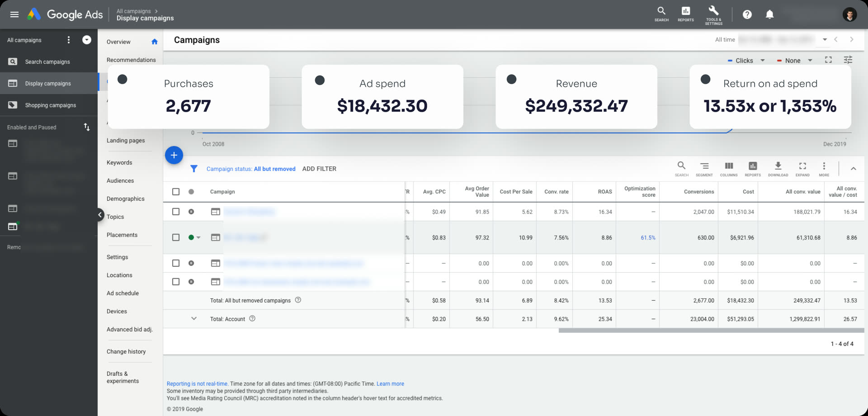Open the main hamburger menu

(x=14, y=14)
